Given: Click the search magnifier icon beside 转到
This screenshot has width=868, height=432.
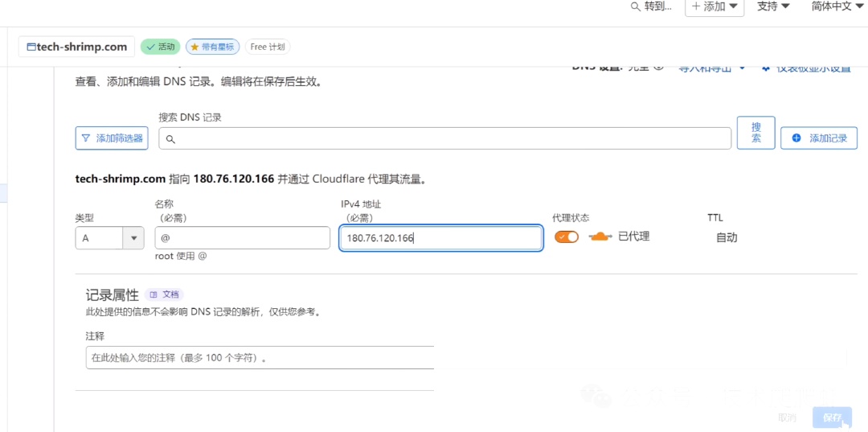Looking at the screenshot, I should tap(637, 6).
